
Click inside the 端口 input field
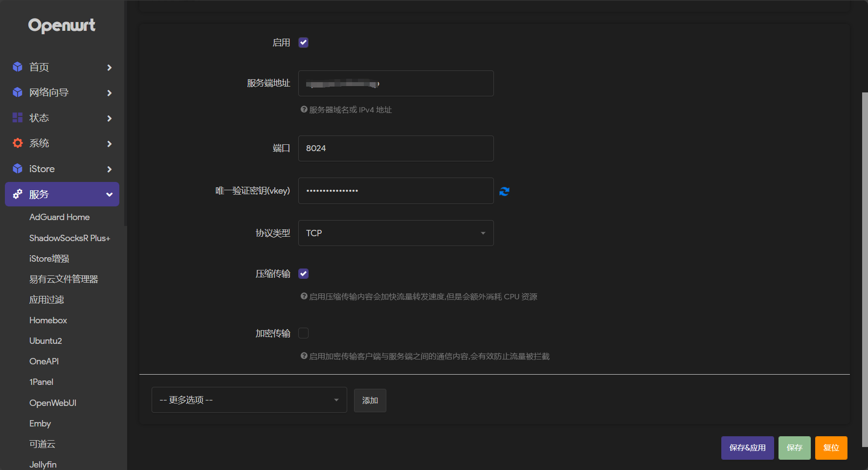(x=395, y=148)
